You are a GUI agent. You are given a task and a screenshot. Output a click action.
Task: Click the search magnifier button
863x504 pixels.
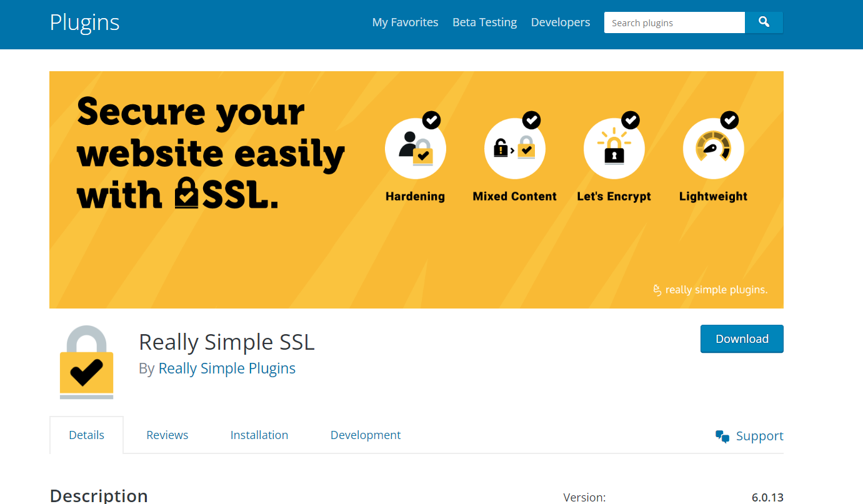tap(764, 22)
